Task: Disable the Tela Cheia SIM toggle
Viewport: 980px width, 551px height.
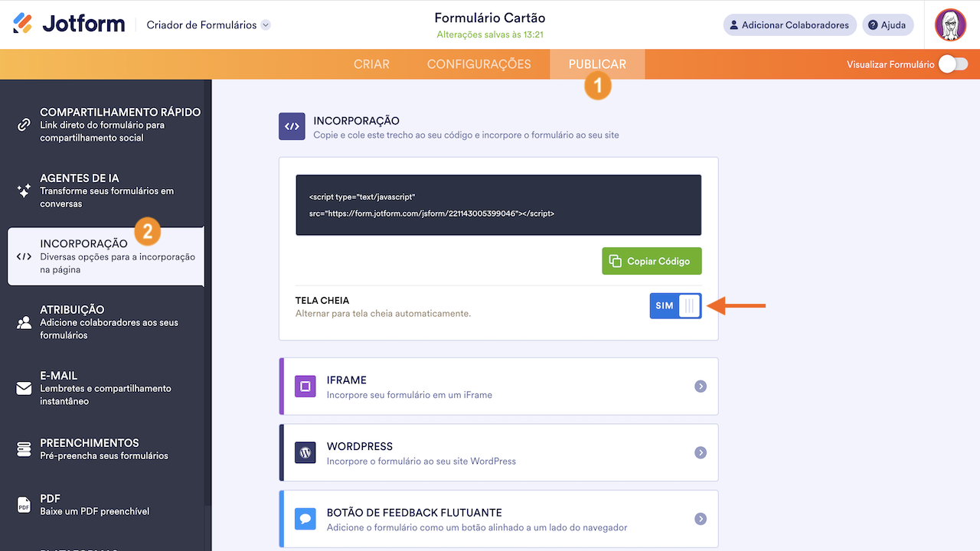Action: [675, 306]
